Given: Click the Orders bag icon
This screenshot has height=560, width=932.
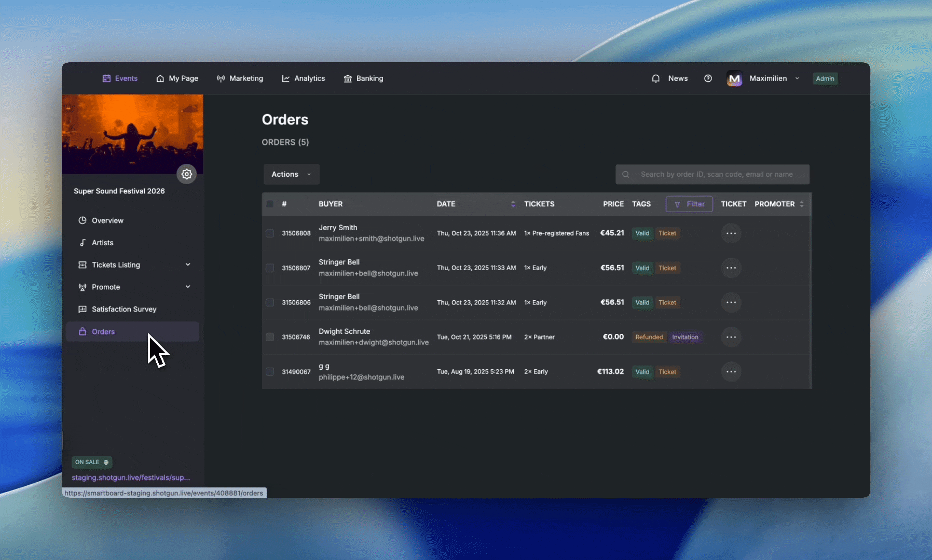Looking at the screenshot, I should coord(82,331).
